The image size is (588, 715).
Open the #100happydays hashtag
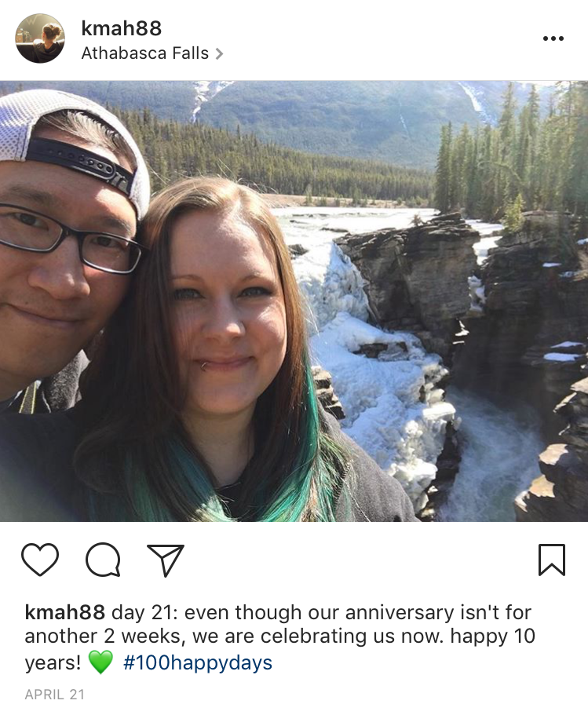(198, 662)
